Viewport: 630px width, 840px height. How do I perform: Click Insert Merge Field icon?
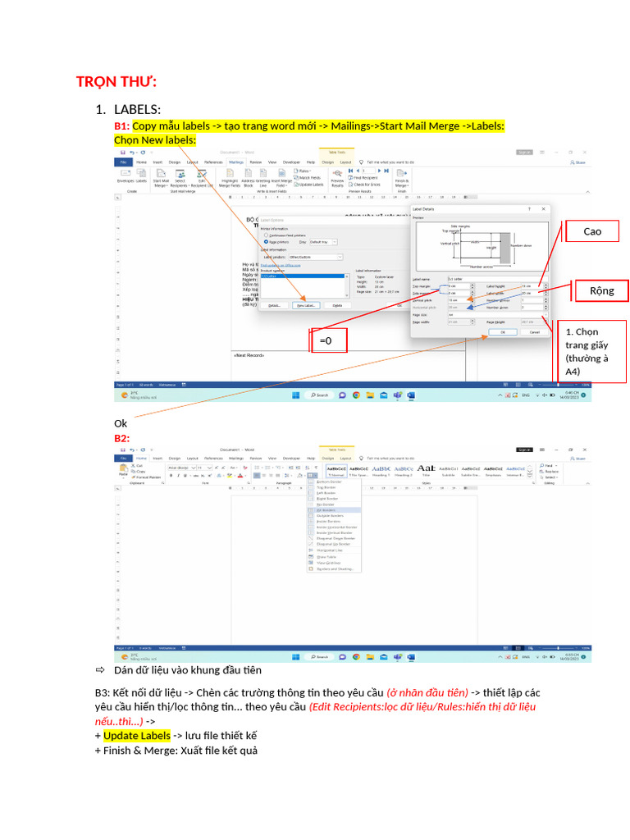(281, 178)
